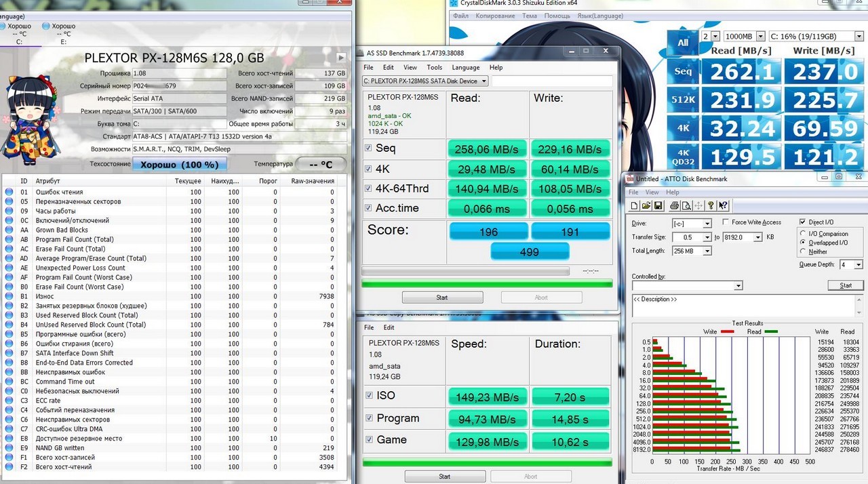The width and height of the screenshot is (868, 484).
Task: Enable Force Write Access in ATTO
Action: (726, 222)
